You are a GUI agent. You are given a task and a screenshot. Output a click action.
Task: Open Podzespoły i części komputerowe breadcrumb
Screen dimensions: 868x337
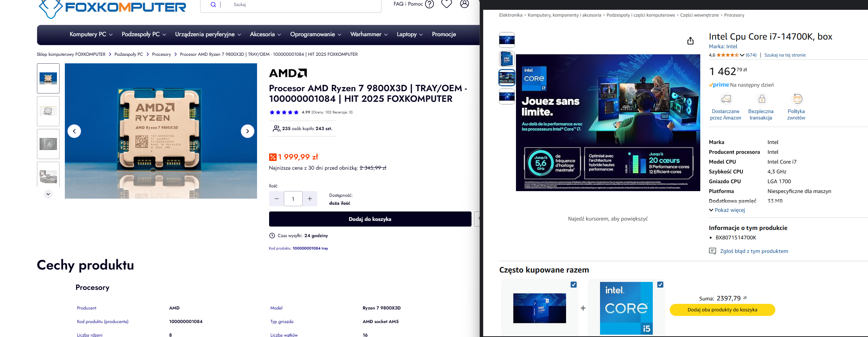click(x=641, y=15)
